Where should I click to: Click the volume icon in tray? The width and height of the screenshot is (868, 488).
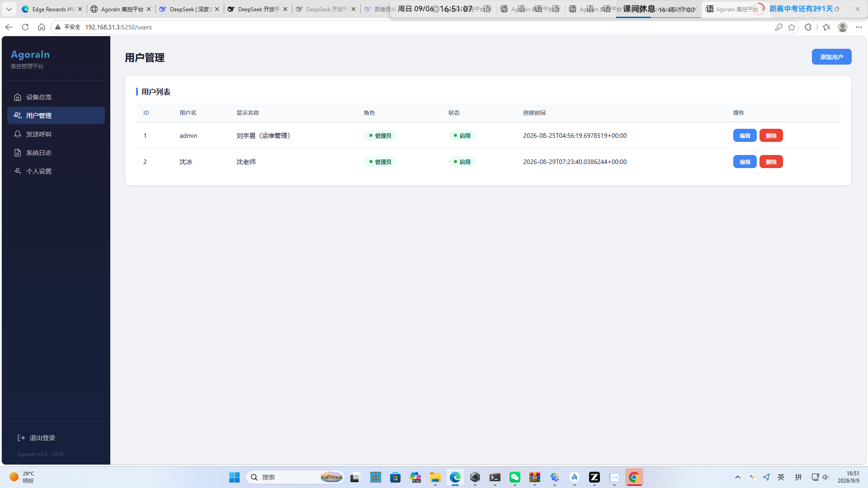coord(826,477)
